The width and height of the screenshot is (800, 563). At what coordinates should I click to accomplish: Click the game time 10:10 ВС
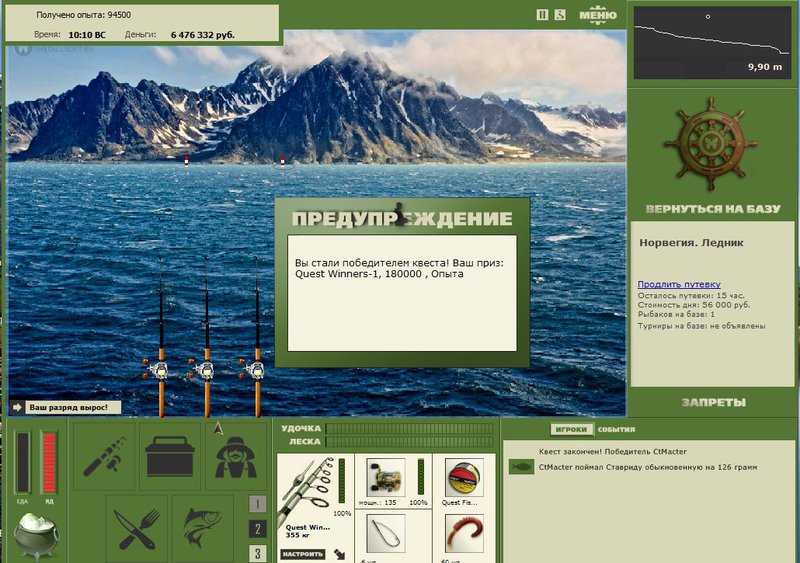87,35
